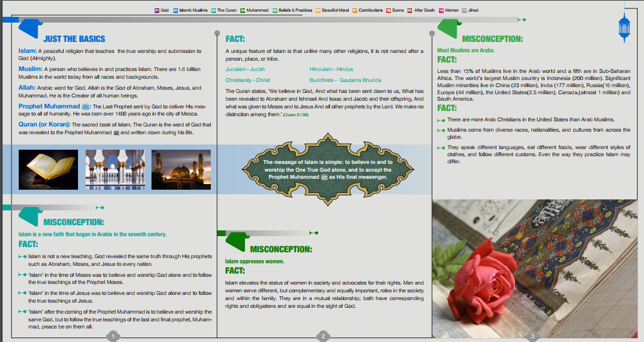Click the blue flag beside 'JUST THE BASICS'
644x342 pixels.
tap(30, 29)
